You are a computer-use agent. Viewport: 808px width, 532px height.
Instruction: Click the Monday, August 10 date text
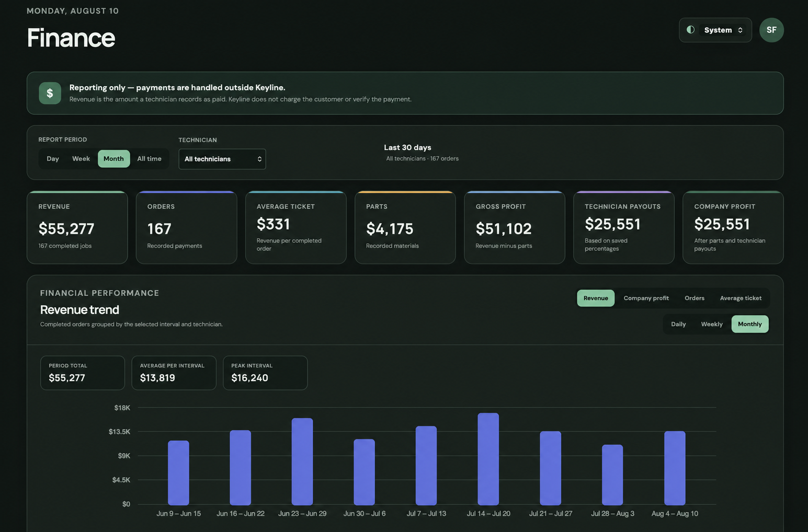[73, 11]
